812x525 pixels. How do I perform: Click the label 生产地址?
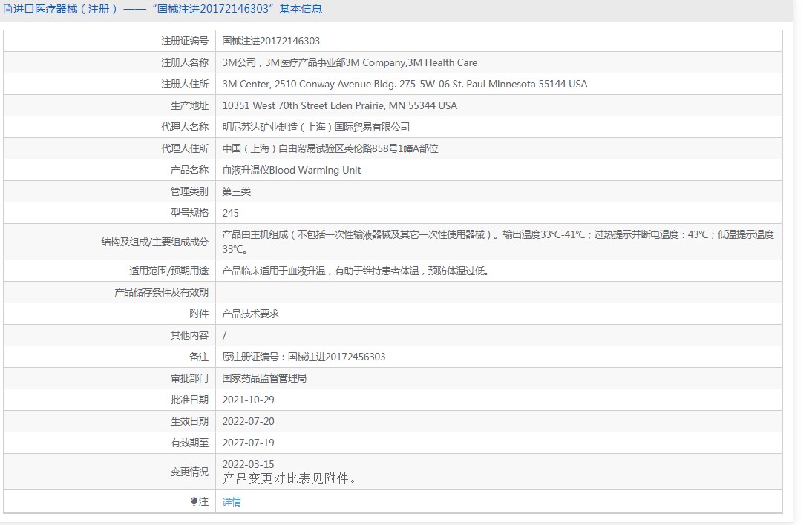189,105
